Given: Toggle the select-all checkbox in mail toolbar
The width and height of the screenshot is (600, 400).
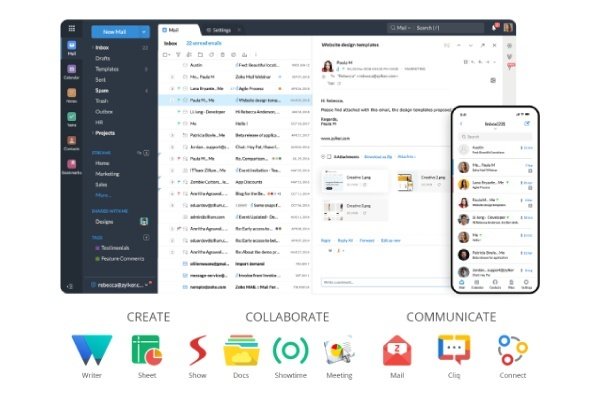Looking at the screenshot, I should pyautogui.click(x=165, y=55).
